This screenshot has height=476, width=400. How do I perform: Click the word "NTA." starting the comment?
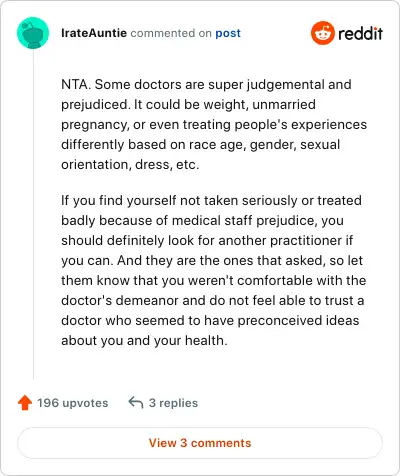[x=76, y=84]
